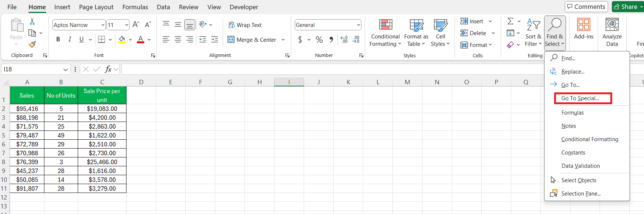Toggle Bold formatting

pyautogui.click(x=58, y=39)
